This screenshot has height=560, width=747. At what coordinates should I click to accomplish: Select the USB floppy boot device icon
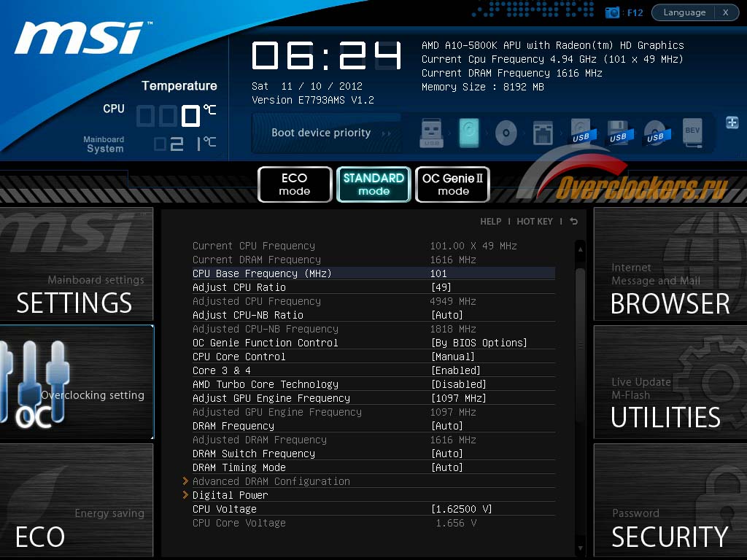(618, 133)
